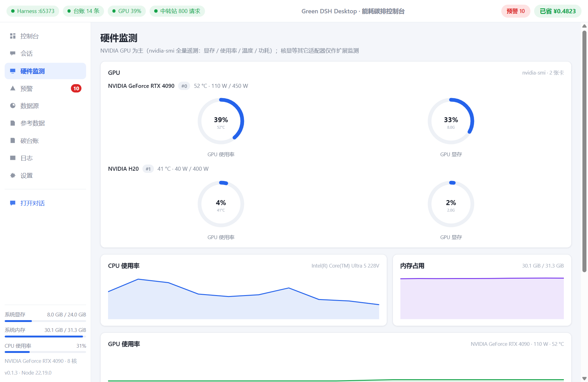Click the 数据源 pie chart icon
The image size is (588, 382).
(13, 106)
